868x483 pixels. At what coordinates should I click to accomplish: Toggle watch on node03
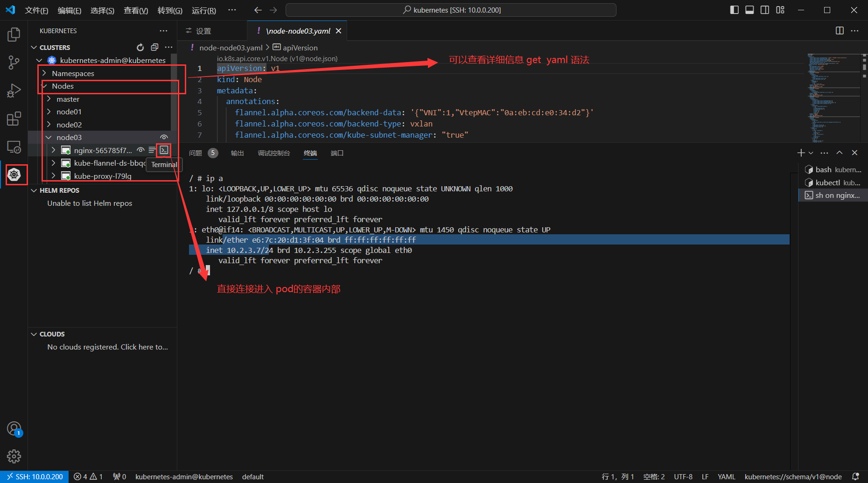pos(164,137)
